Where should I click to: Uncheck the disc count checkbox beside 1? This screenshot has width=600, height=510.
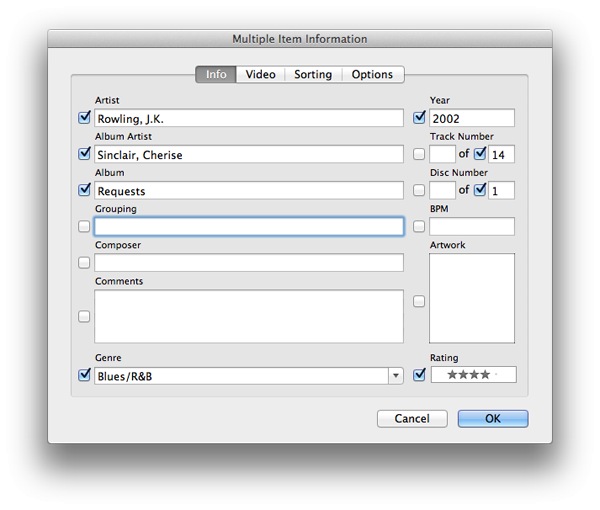[x=480, y=190]
